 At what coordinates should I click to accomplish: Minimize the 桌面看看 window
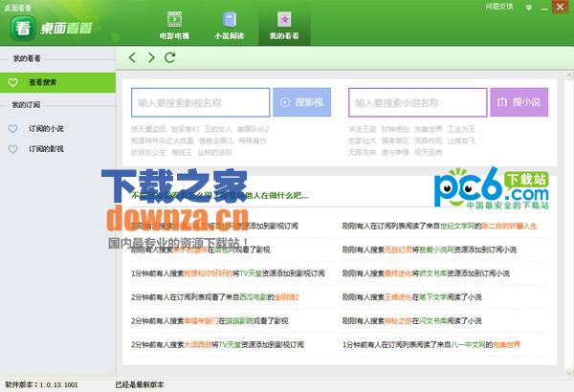click(x=544, y=8)
